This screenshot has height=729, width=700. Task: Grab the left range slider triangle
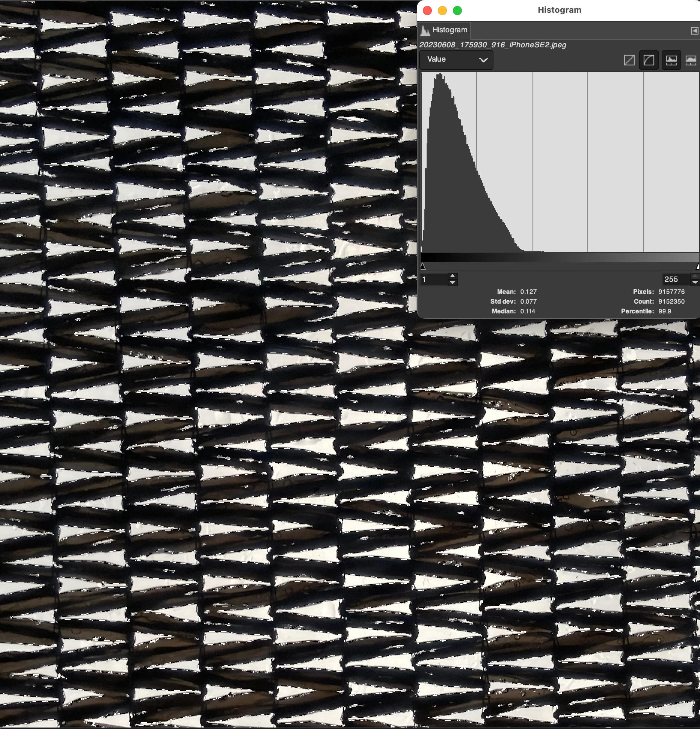(423, 266)
